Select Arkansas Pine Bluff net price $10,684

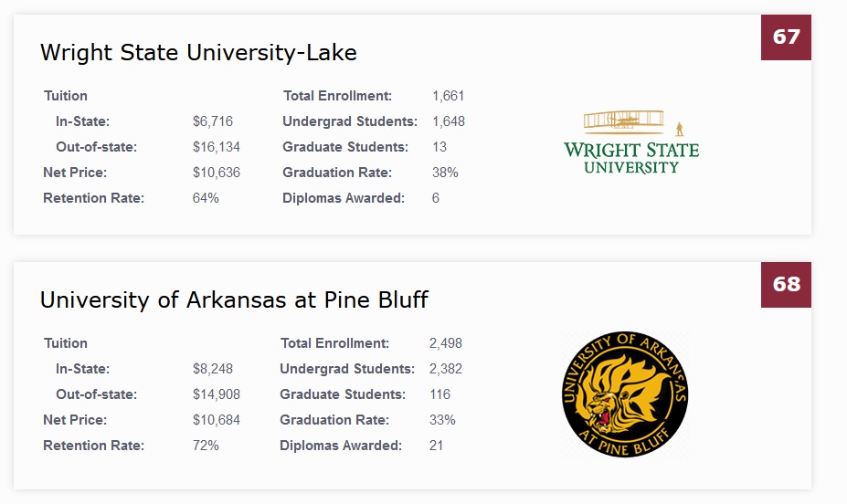217,420
